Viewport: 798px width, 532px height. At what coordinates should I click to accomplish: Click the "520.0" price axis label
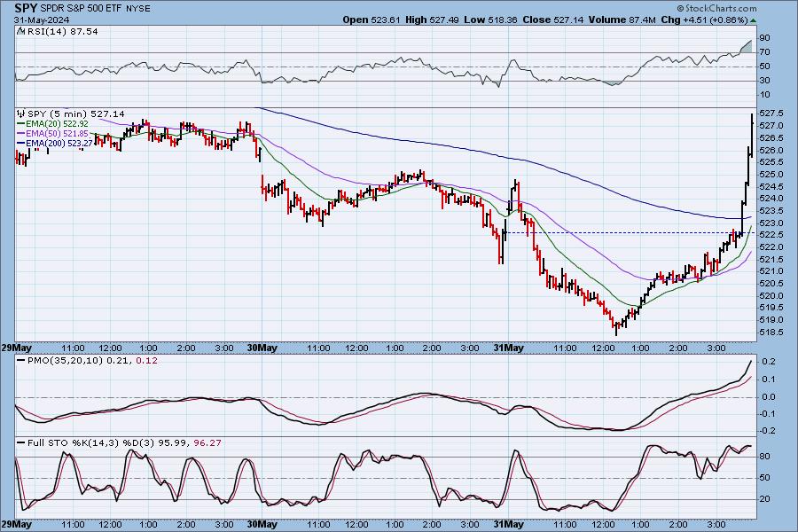coord(771,296)
